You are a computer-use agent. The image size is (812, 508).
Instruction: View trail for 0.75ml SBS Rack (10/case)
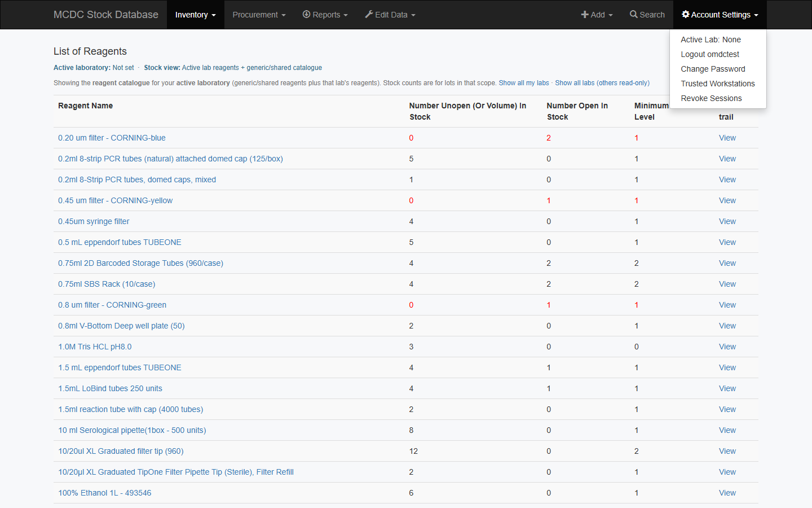tap(727, 284)
